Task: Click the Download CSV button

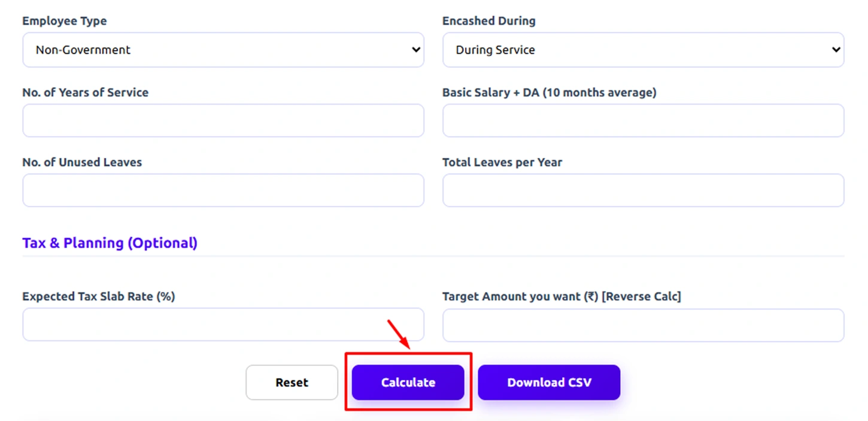Action: click(549, 382)
